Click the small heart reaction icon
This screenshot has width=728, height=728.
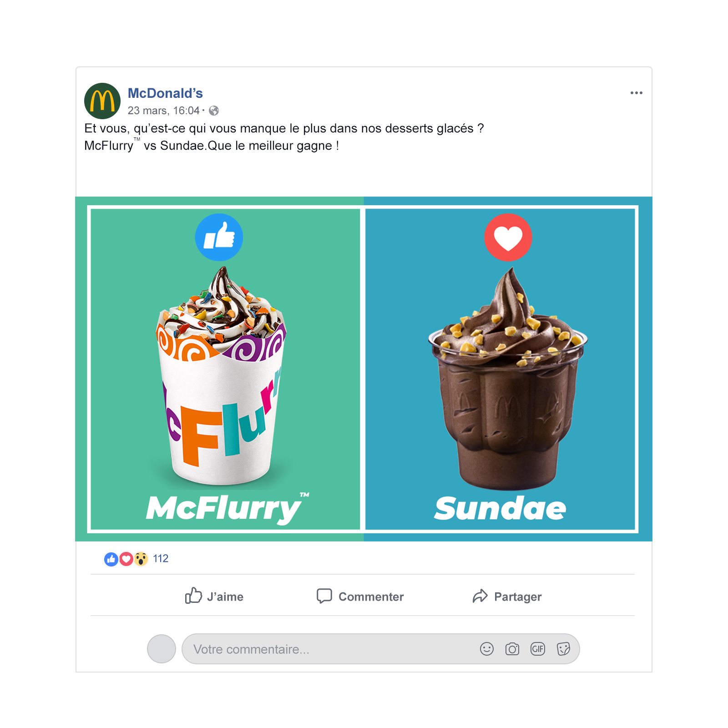point(126,559)
